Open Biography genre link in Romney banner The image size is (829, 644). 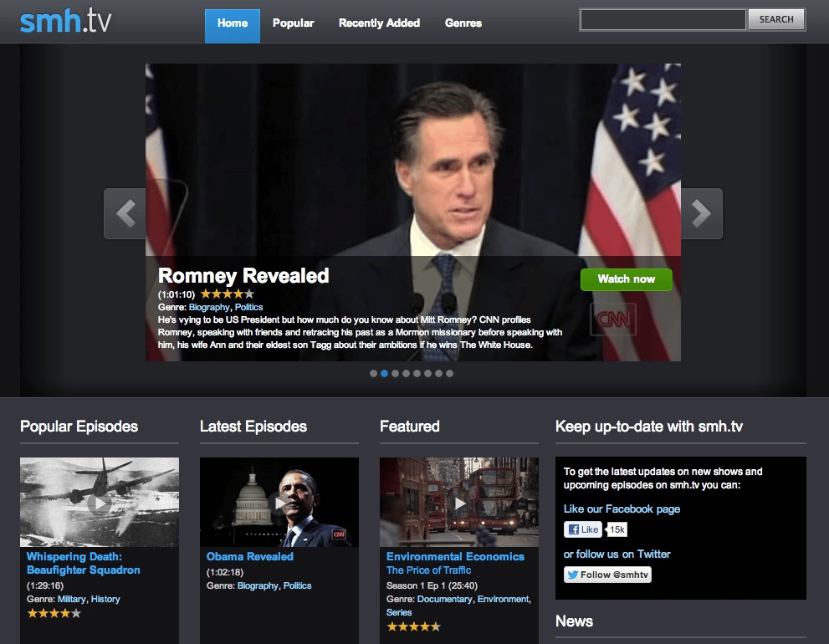pos(209,307)
